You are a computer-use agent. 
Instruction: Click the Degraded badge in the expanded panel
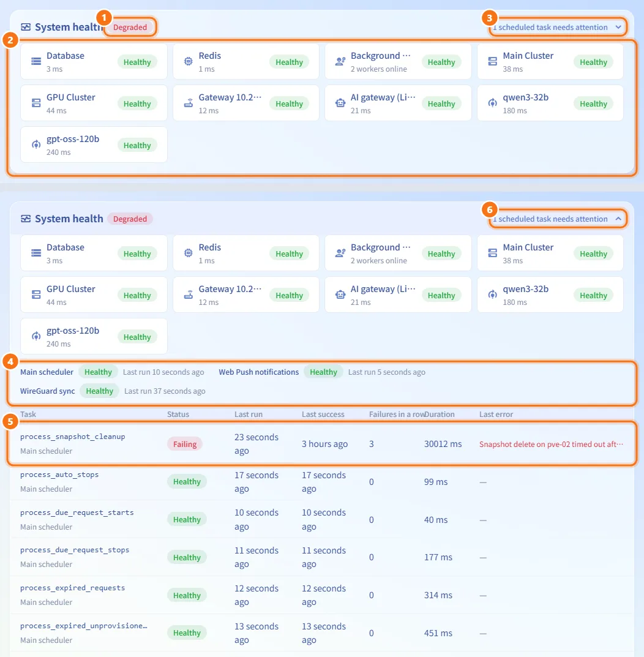(130, 219)
